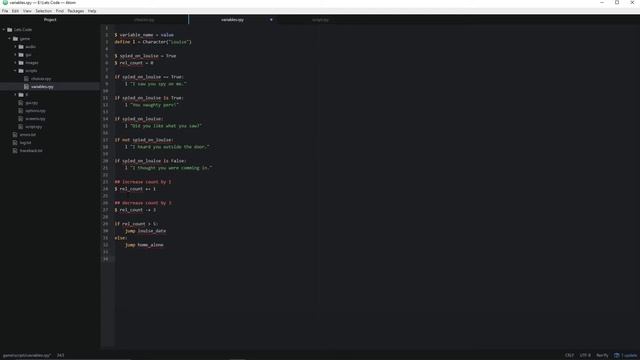Image resolution: width=640 pixels, height=360 pixels.
Task: Click the gui folder icon
Action: 21,55
